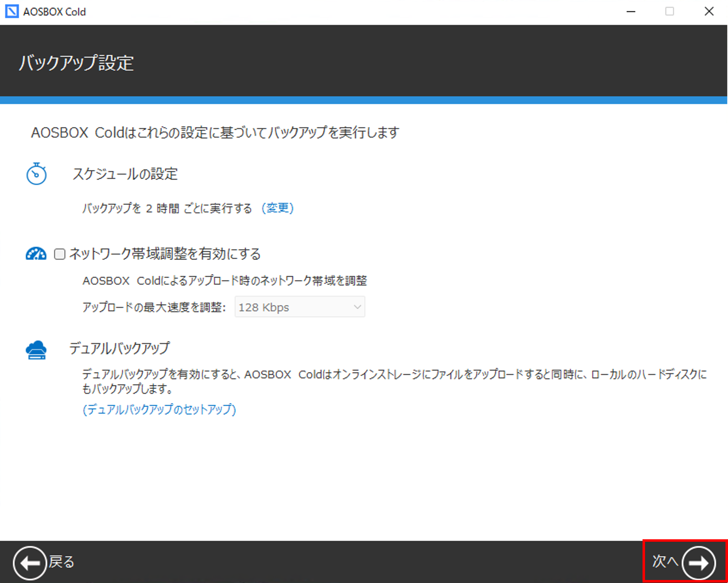The image size is (728, 583).
Task: Click the right arrow next icon
Action: (x=698, y=563)
